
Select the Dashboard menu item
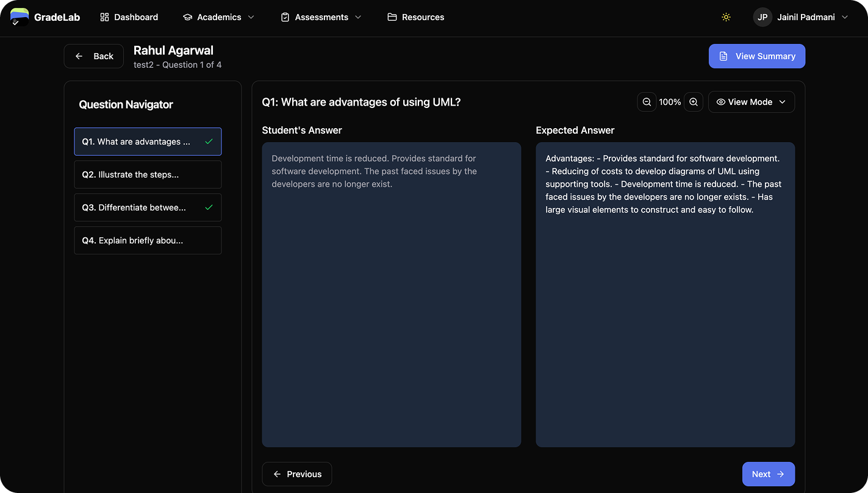[x=129, y=17]
